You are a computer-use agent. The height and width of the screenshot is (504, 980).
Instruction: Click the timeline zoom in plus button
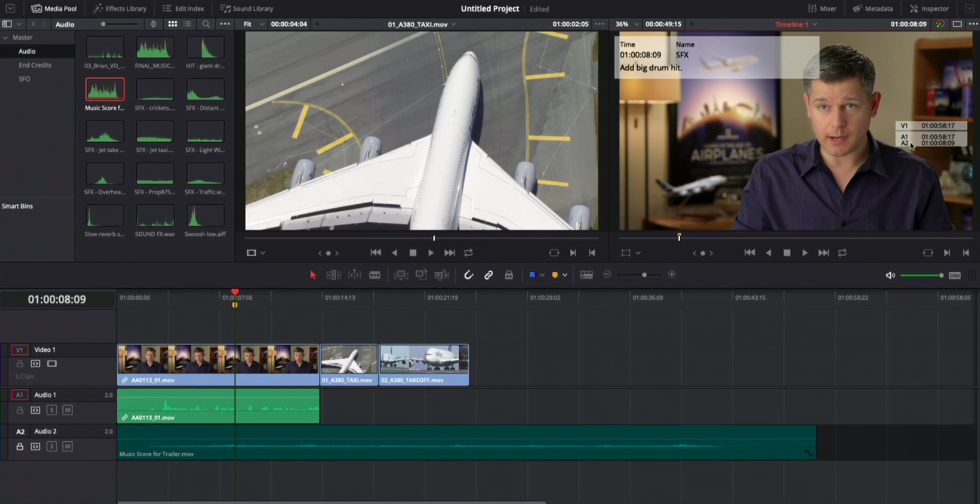pyautogui.click(x=672, y=274)
